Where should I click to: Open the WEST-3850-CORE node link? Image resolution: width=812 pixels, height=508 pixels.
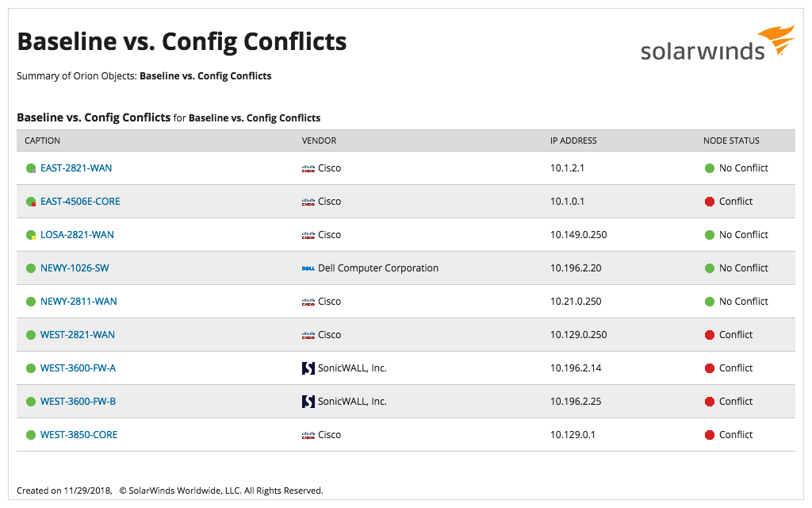(x=79, y=435)
